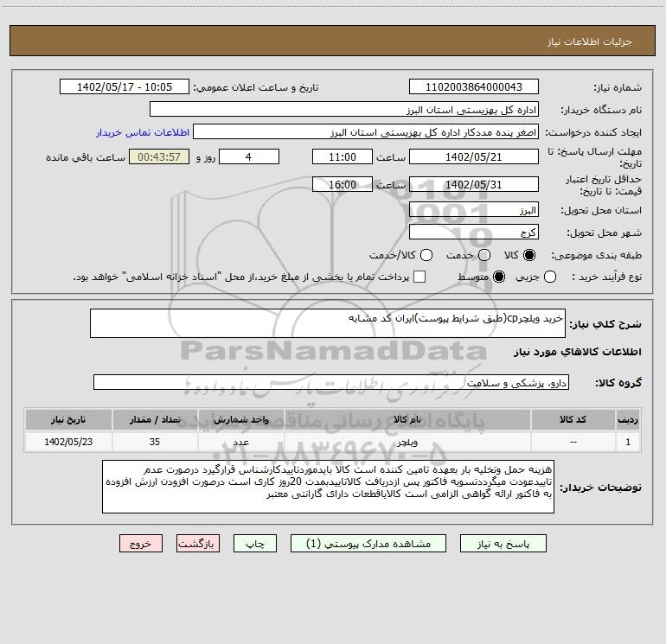The image size is (666, 644).
Task: Click the requester field اصغر بنده مددکار
Action: [366, 132]
